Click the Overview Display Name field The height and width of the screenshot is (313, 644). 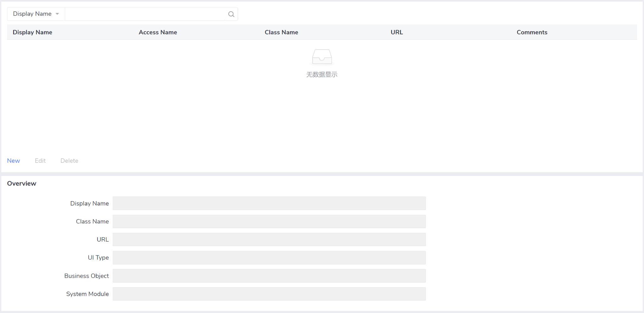click(269, 203)
